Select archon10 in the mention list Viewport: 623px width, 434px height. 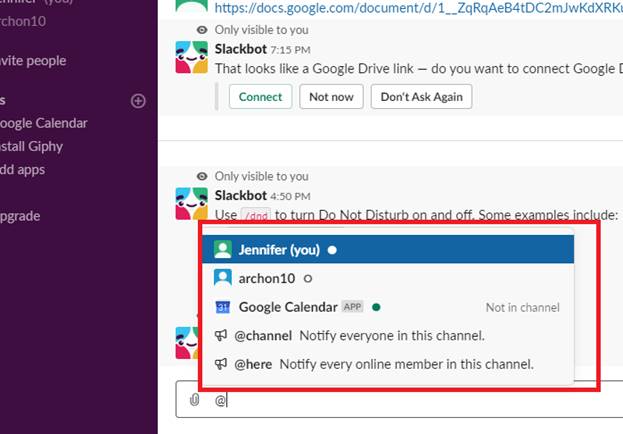[388, 278]
